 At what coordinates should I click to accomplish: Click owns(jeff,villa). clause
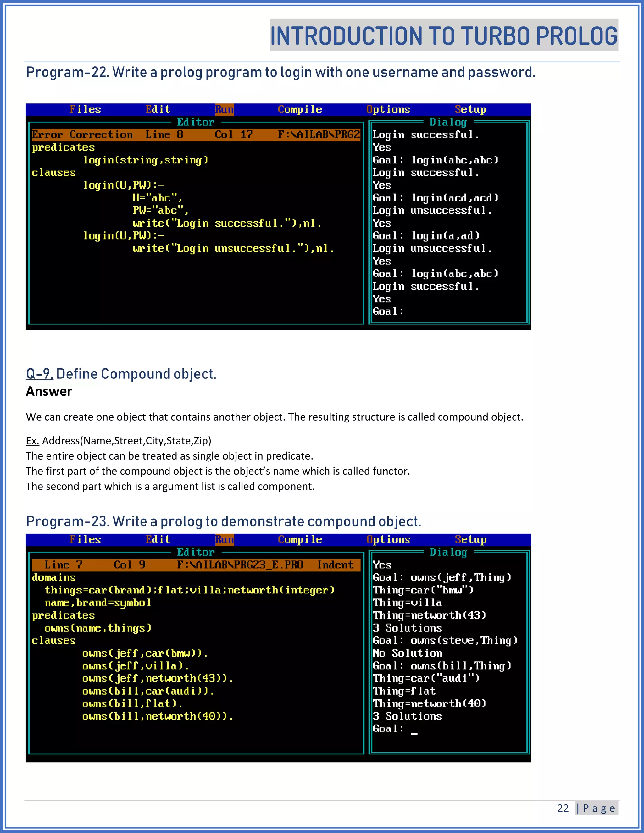[x=136, y=666]
